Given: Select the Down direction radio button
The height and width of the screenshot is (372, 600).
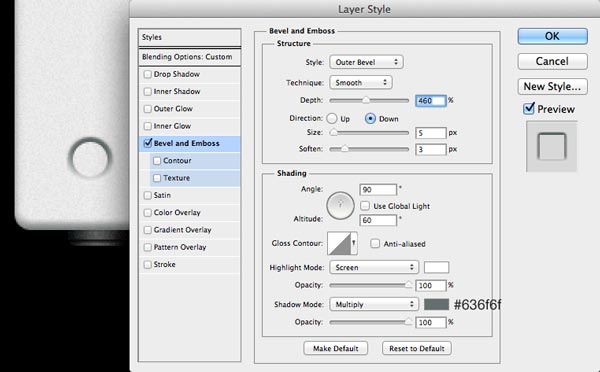Looking at the screenshot, I should (370, 119).
